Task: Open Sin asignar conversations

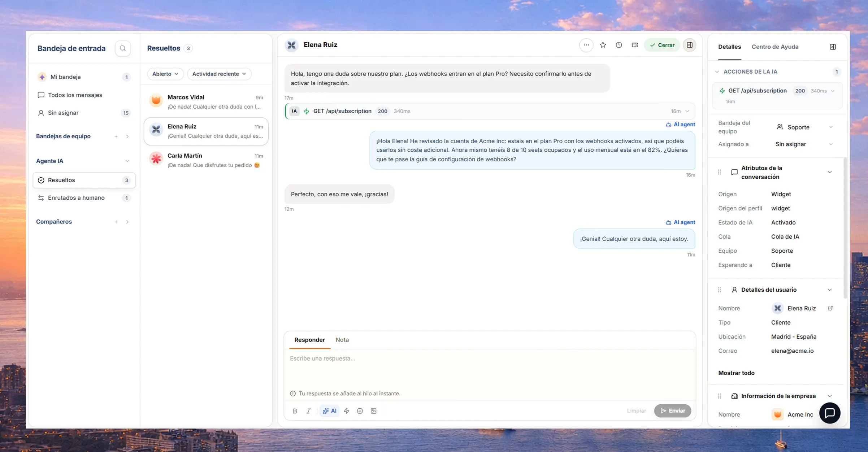Action: (x=84, y=113)
